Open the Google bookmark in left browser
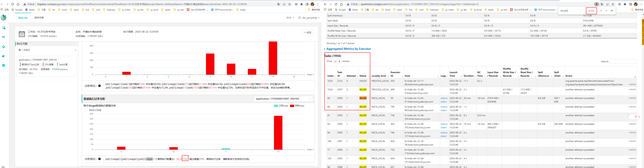Viewport: 644px width, 168px height. pyautogui.click(x=17, y=10)
